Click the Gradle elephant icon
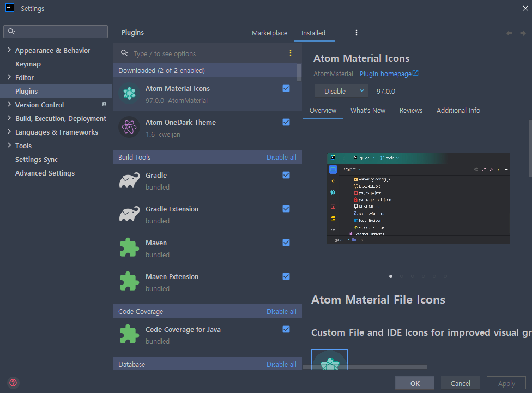Image resolution: width=532 pixels, height=393 pixels. click(x=129, y=180)
